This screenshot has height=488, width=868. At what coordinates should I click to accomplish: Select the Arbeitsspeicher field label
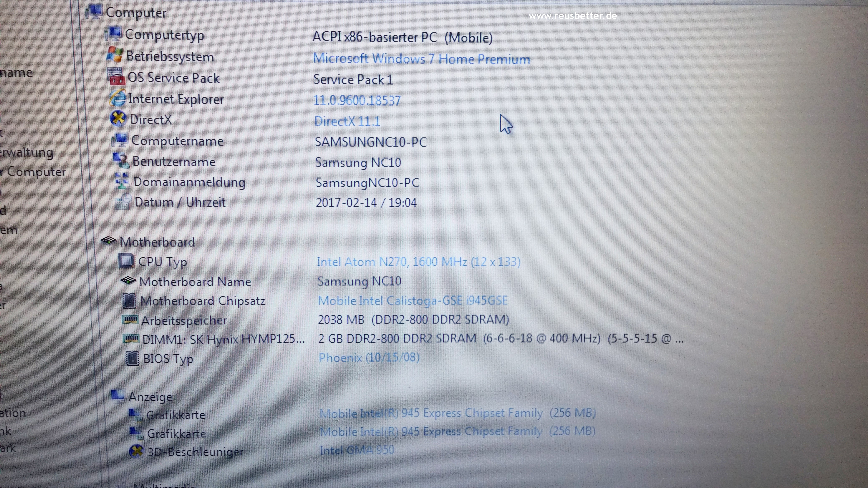(184, 321)
